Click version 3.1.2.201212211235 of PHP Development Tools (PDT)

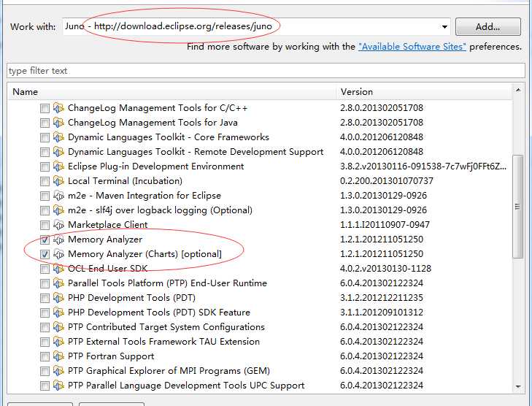(x=382, y=298)
